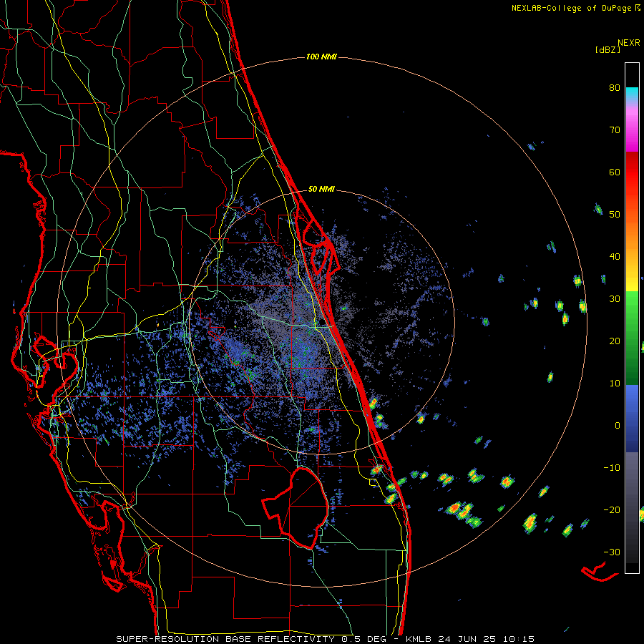Screen dimensions: 644x644
Task: Click the 70 dBZ tick label
Action: 615,130
